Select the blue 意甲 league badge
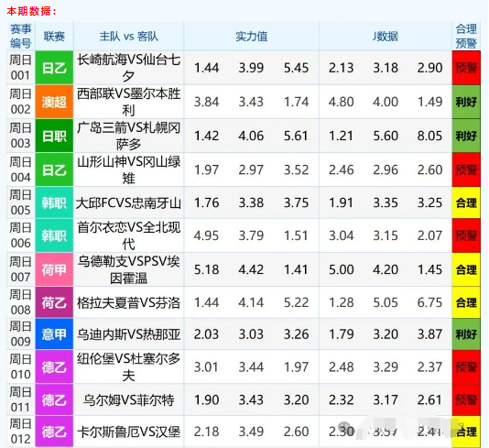This screenshot has width=489, height=448. (x=54, y=334)
